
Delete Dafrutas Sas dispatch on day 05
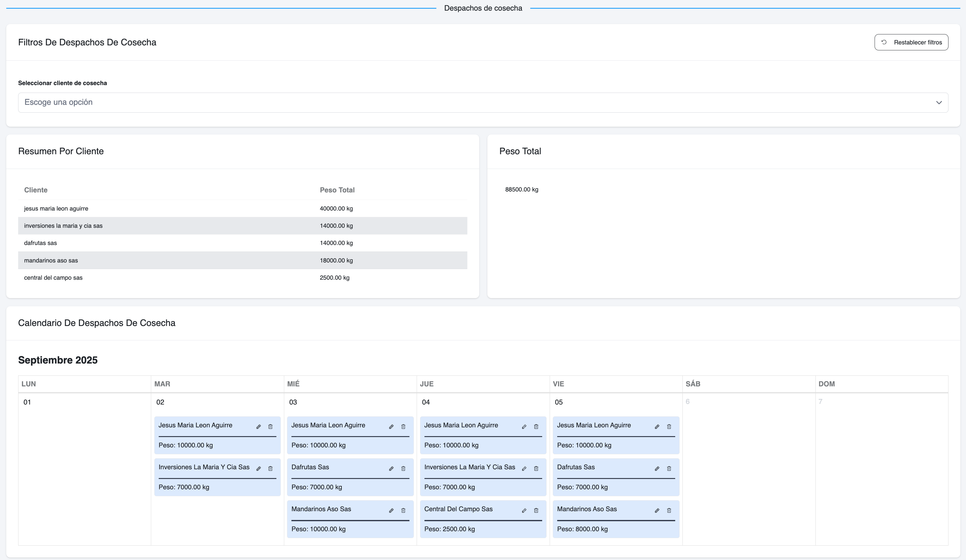point(669,468)
